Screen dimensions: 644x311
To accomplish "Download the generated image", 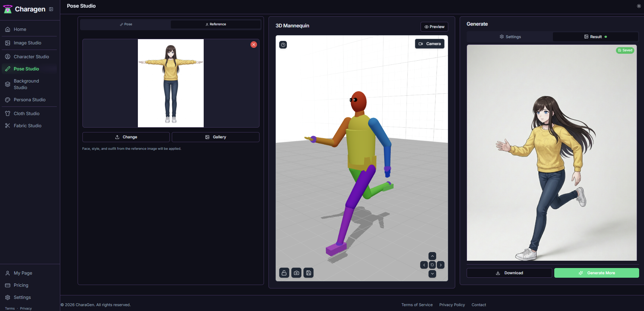I will coord(509,273).
